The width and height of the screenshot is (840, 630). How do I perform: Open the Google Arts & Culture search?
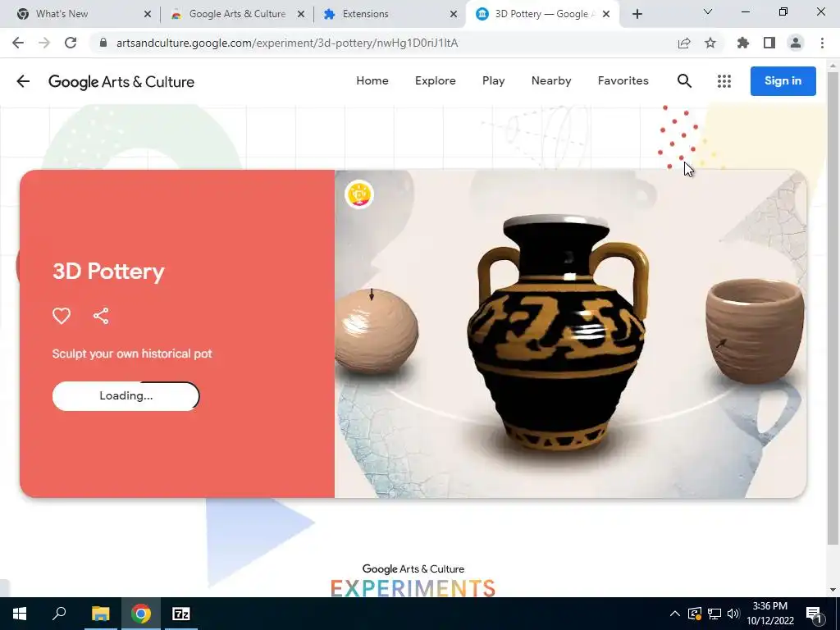point(684,81)
